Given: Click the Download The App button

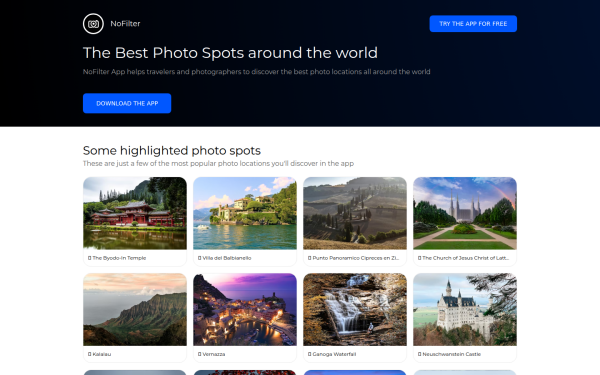Looking at the screenshot, I should tap(127, 103).
